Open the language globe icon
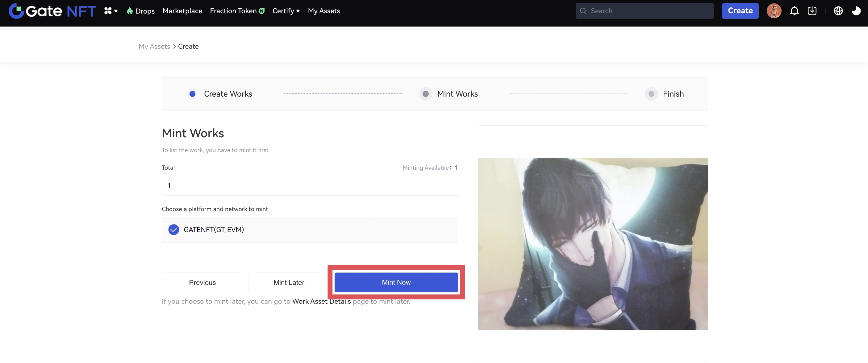This screenshot has height=363, width=868. (x=838, y=11)
